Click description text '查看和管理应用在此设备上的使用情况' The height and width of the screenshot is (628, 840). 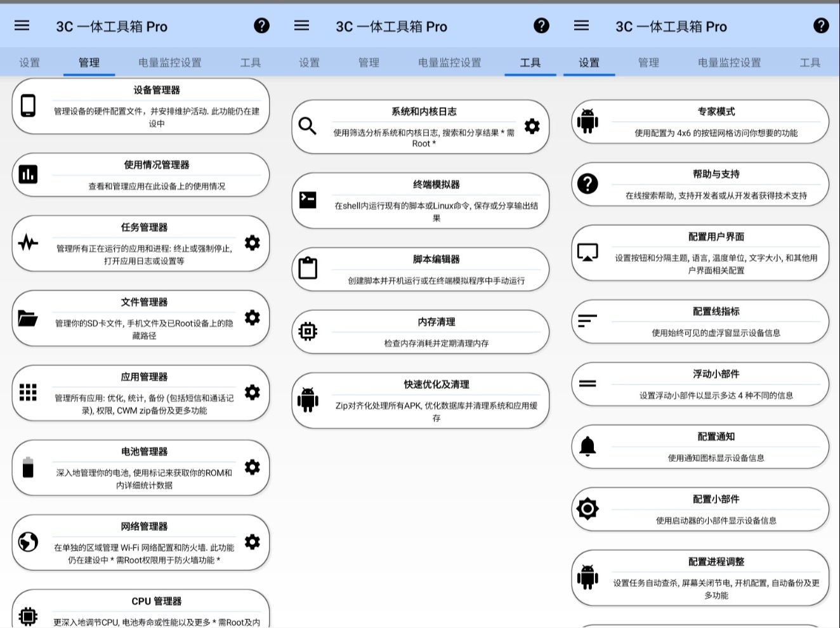[157, 186]
